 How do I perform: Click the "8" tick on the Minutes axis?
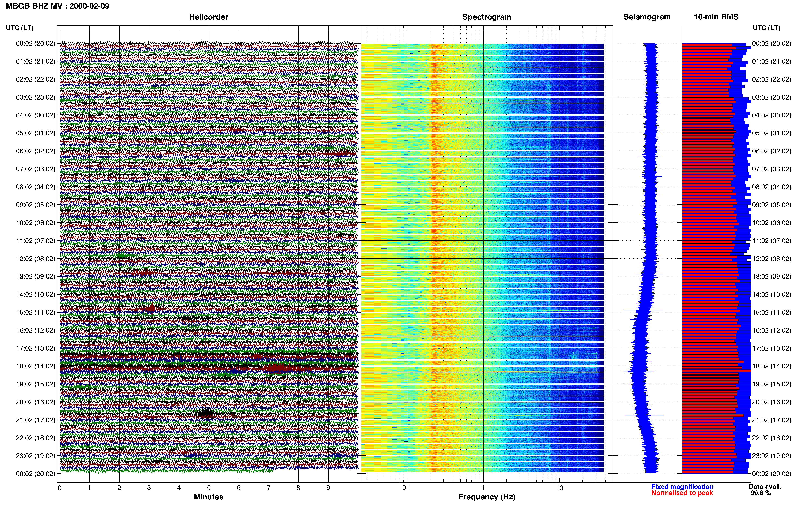tap(298, 487)
